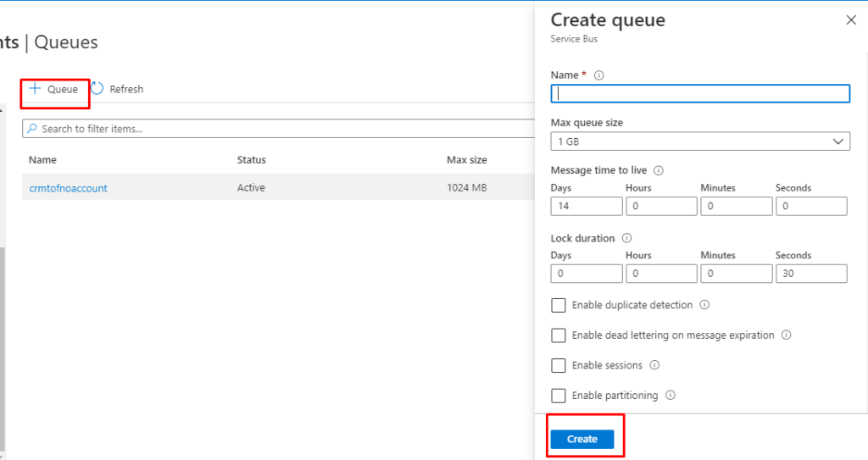View info icon beside Enable sessions
This screenshot has height=460, width=868.
point(654,365)
